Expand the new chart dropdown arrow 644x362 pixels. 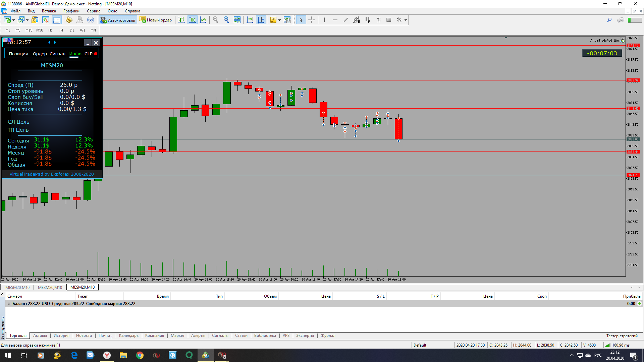click(x=13, y=20)
